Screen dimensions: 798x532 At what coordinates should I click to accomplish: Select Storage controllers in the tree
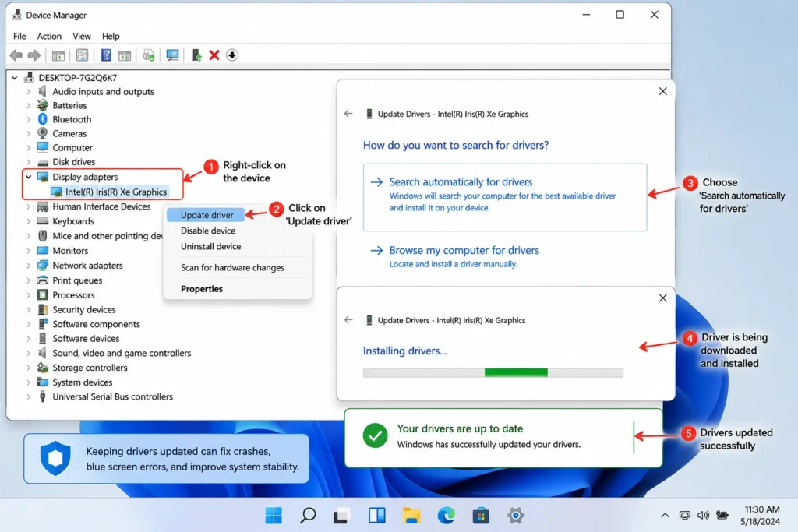90,367
